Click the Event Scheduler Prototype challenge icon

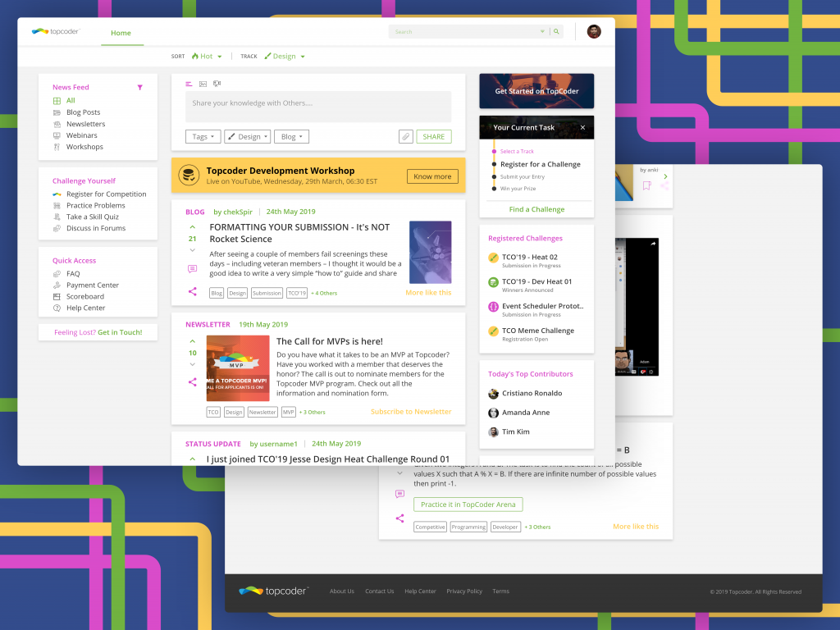(x=493, y=307)
